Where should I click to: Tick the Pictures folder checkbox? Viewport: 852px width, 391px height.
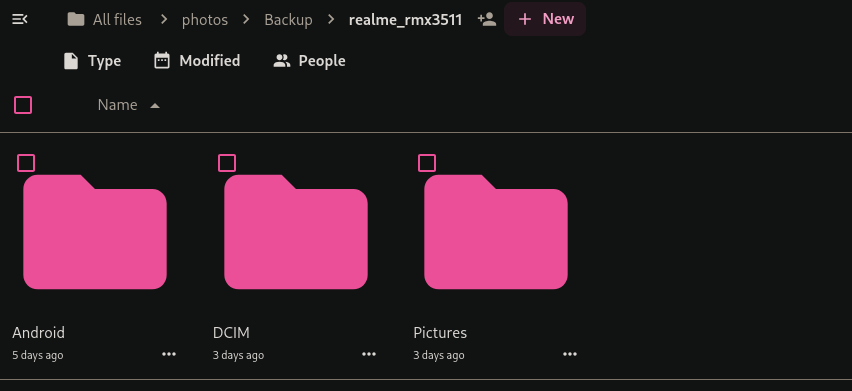pyautogui.click(x=427, y=163)
